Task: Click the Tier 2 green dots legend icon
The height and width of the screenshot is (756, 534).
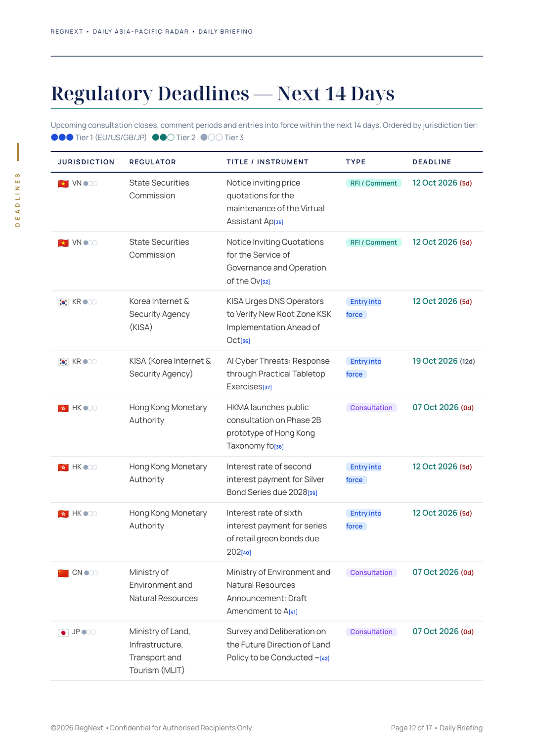Action: coord(163,138)
